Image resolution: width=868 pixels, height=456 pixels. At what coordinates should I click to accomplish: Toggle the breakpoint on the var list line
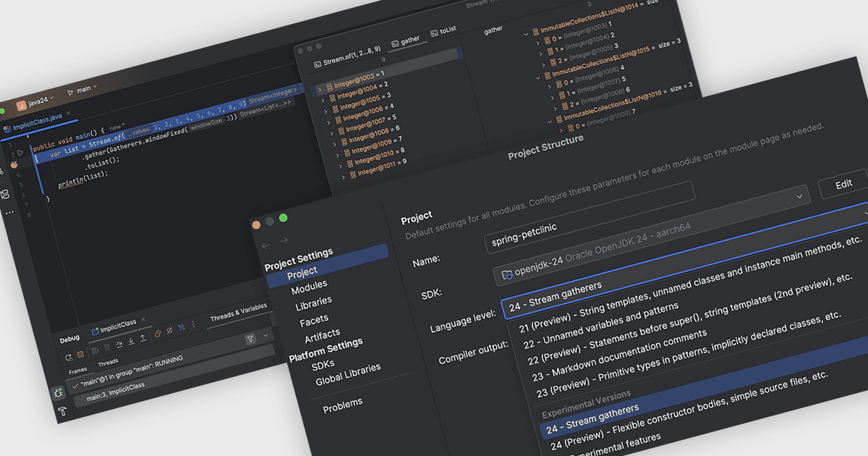pyautogui.click(x=14, y=165)
